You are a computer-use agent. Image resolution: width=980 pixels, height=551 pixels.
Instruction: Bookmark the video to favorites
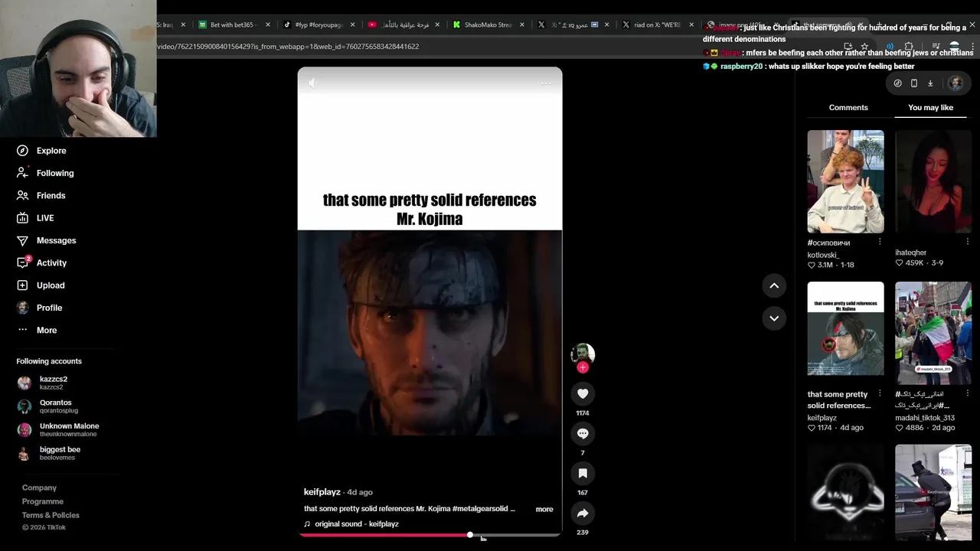coord(583,473)
